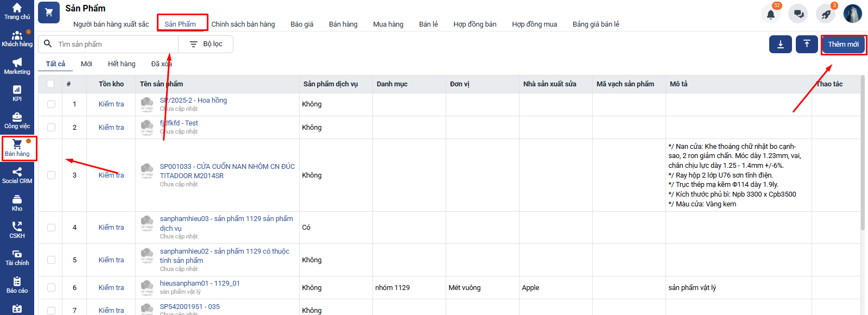Viewport: 868px width, 315px height.
Task: Tick the select-all checkbox in table header
Action: (50, 84)
